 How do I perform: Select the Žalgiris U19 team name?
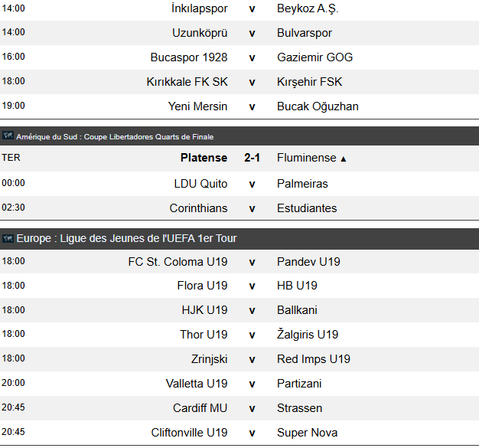pyautogui.click(x=308, y=334)
